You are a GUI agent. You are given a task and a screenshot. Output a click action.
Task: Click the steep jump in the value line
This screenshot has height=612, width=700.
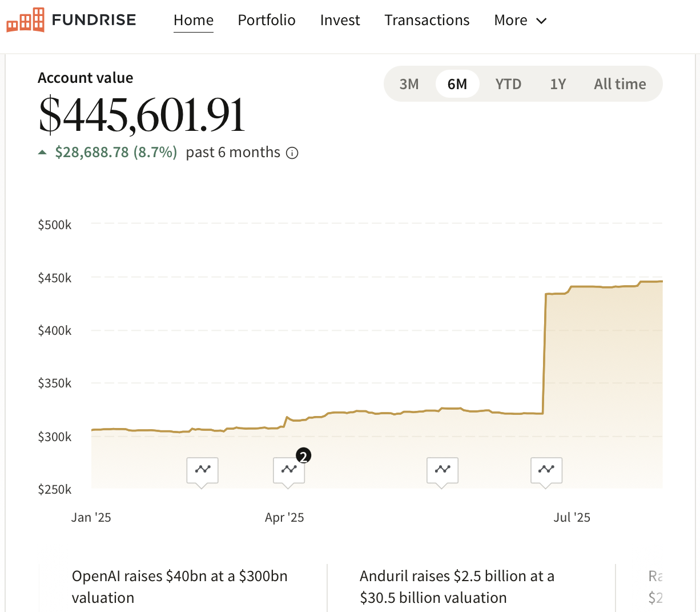(x=544, y=354)
